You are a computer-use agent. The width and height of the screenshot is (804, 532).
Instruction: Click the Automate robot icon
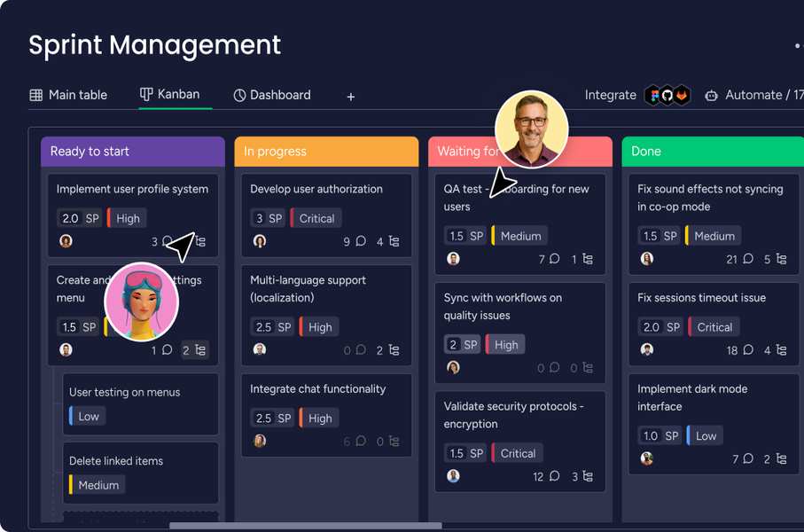[711, 96]
